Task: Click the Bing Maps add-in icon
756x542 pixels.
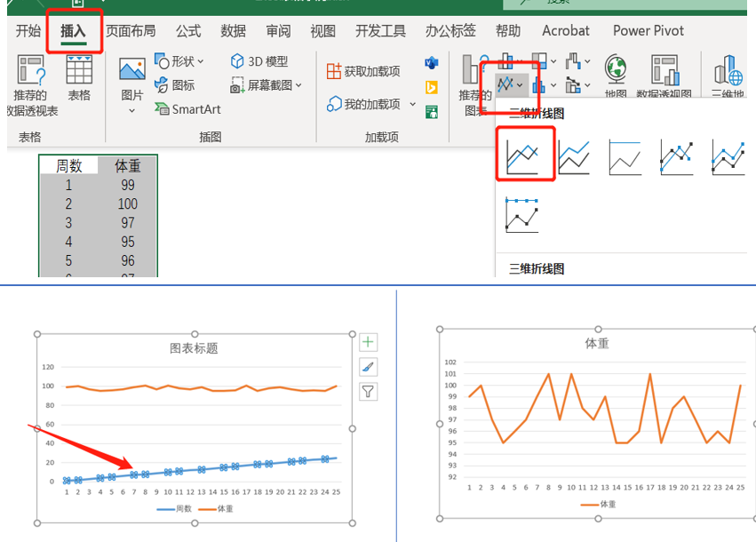Action: [432, 87]
